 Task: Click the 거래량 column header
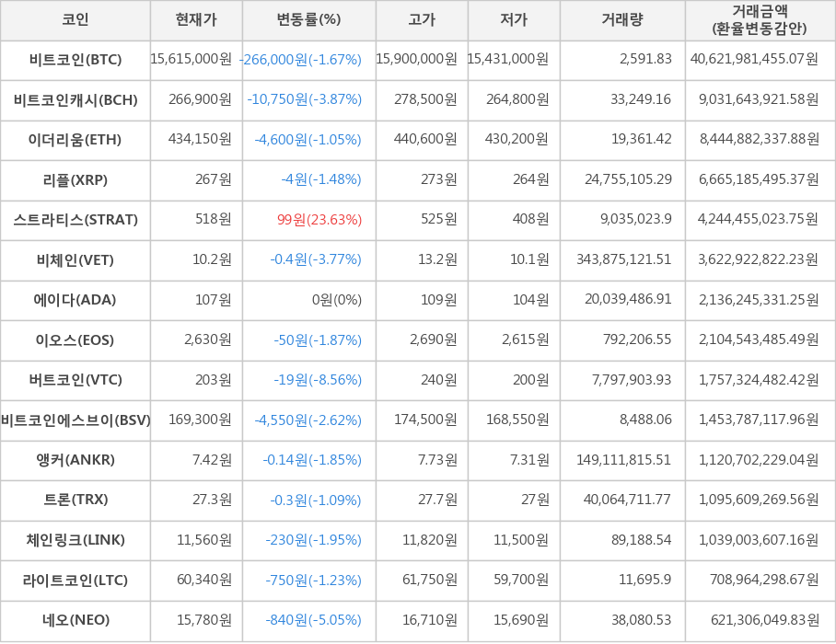(x=622, y=19)
